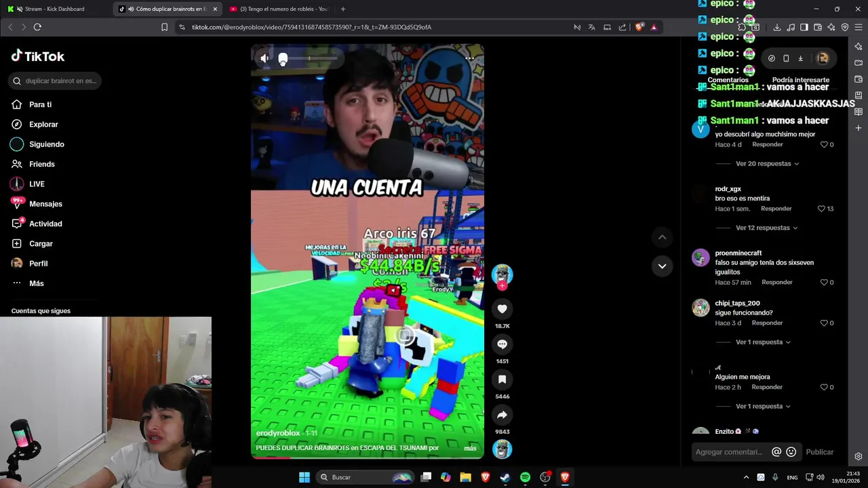Open Explorar in TikTok sidebar

point(43,124)
